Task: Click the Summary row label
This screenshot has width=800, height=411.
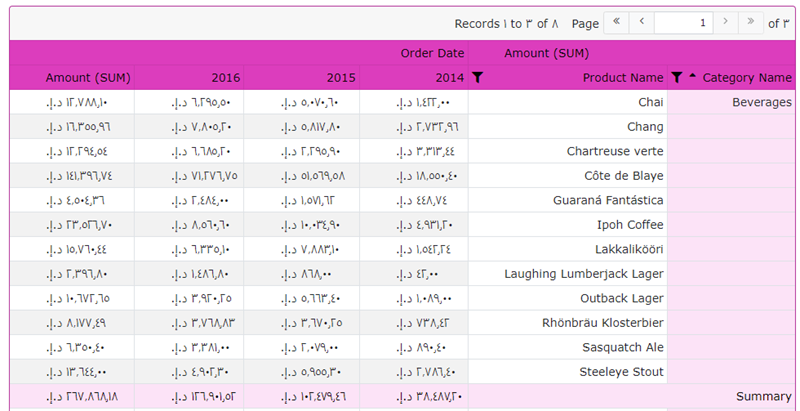Action: [x=763, y=397]
